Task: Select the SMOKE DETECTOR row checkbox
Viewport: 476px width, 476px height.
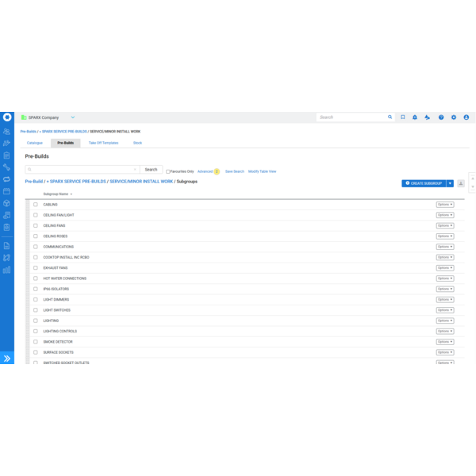Action: 36,342
